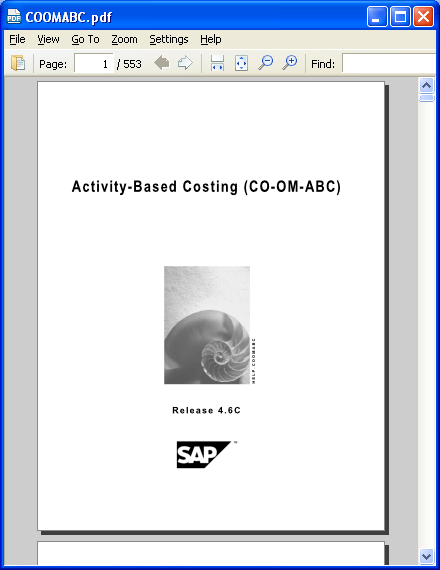
Task: Click the scroll down arrow
Action: tap(426, 556)
